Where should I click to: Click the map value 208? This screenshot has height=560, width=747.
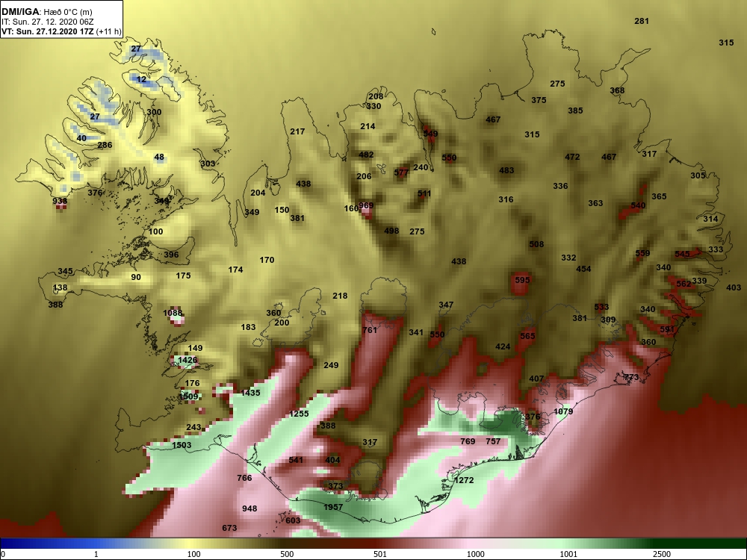pos(376,96)
